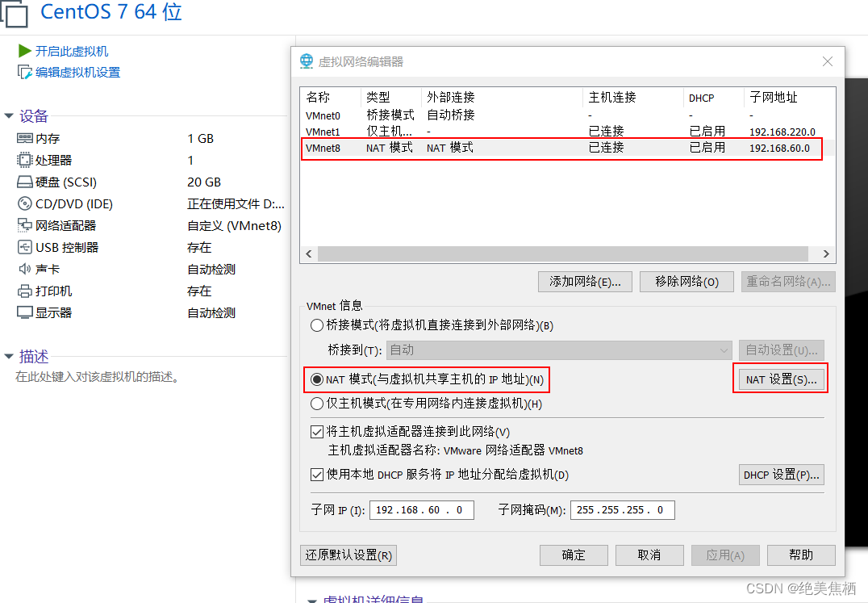Click the display (显示器) monitor icon
This screenshot has width=868, height=603.
[25, 313]
